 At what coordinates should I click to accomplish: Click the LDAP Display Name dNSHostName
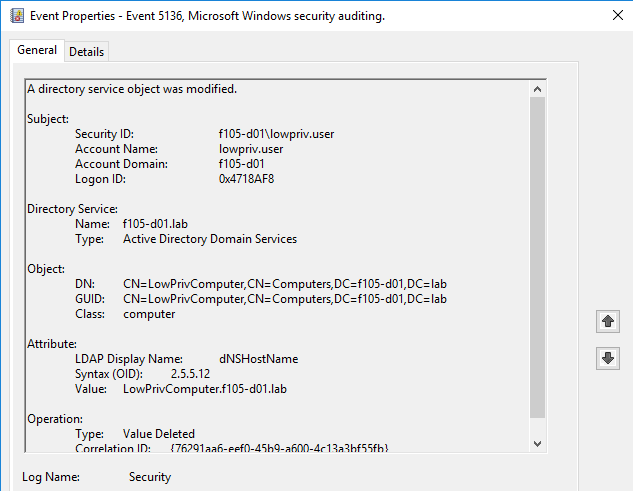coord(258,359)
